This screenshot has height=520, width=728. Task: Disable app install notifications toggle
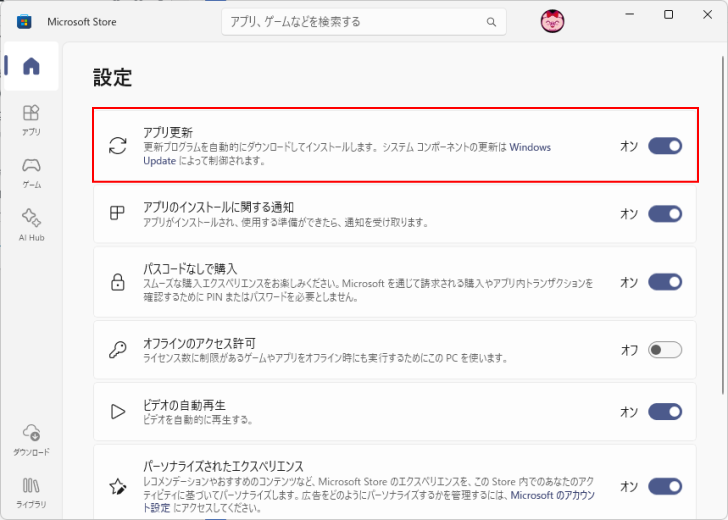coord(665,214)
